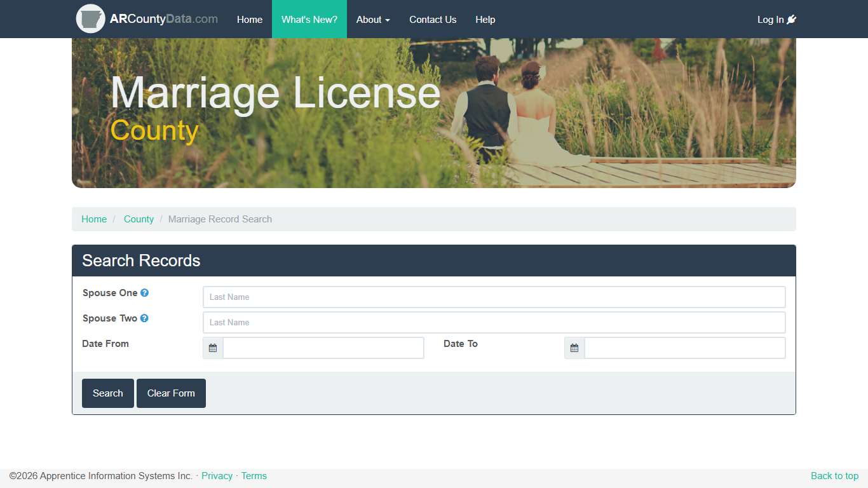Open the Date From calendar icon

pyautogui.click(x=212, y=348)
